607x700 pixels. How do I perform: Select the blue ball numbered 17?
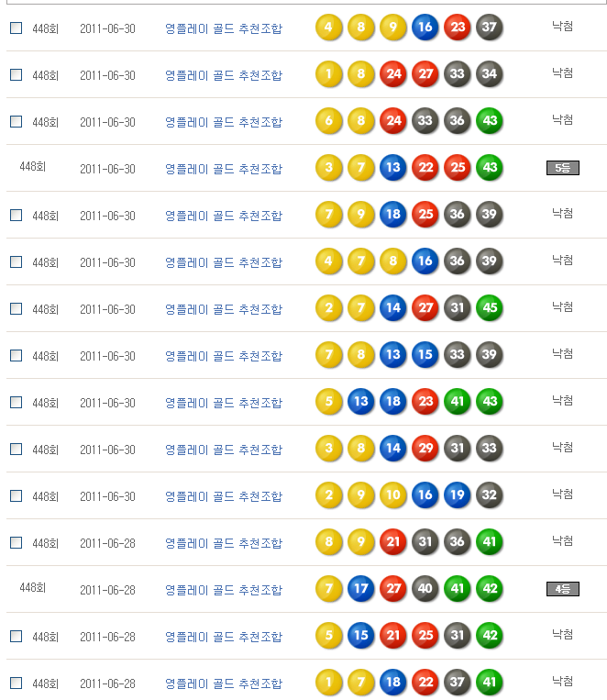(361, 589)
